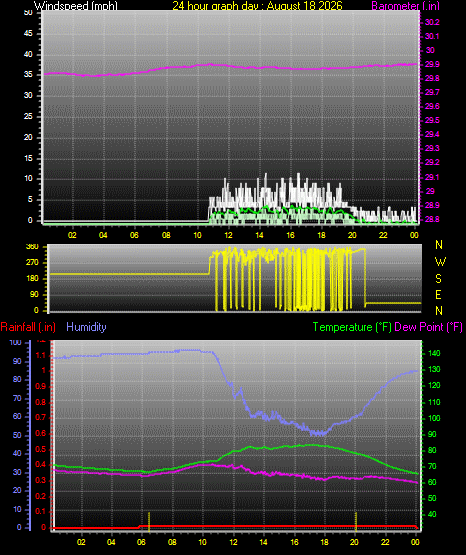
Task: Click the '5' windspeed scale value
Action: [x=30, y=199]
